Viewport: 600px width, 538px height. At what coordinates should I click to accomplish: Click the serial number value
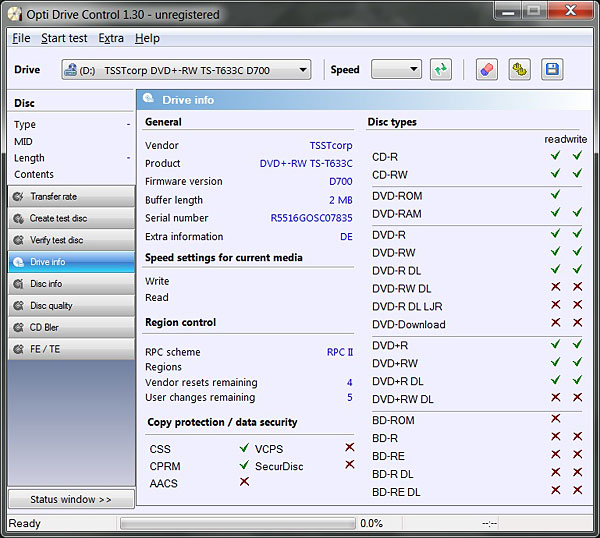tap(311, 218)
